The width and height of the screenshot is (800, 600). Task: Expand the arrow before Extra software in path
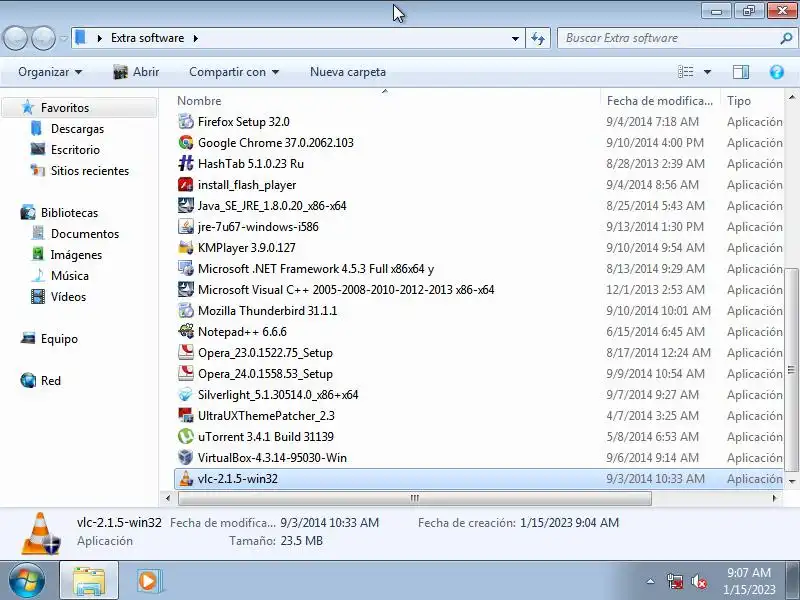tap(99, 38)
